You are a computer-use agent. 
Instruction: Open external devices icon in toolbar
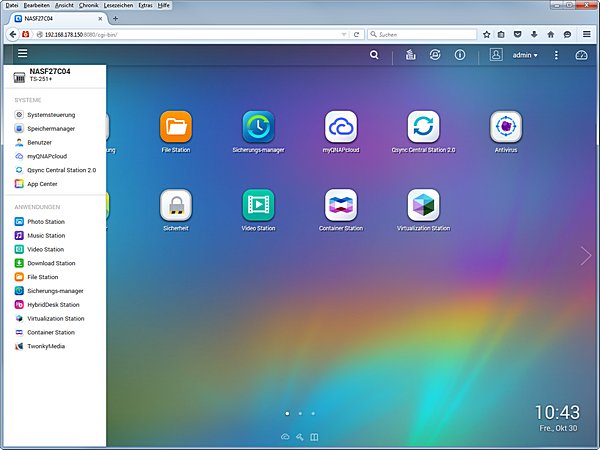[x=435, y=55]
